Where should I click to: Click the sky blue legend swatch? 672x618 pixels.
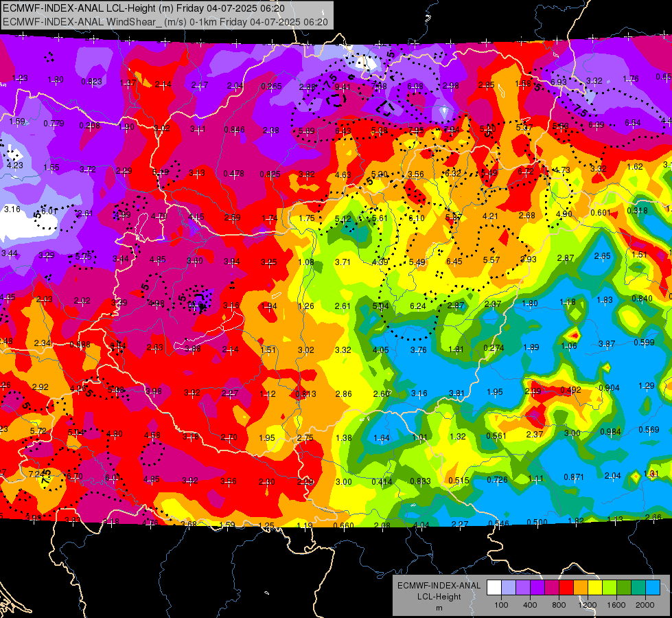pos(653,588)
